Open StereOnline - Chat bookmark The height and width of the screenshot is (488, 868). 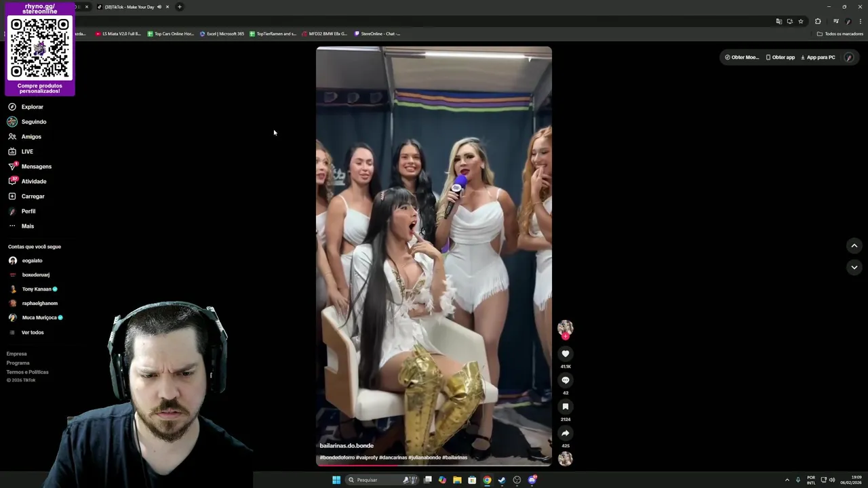pyautogui.click(x=378, y=33)
